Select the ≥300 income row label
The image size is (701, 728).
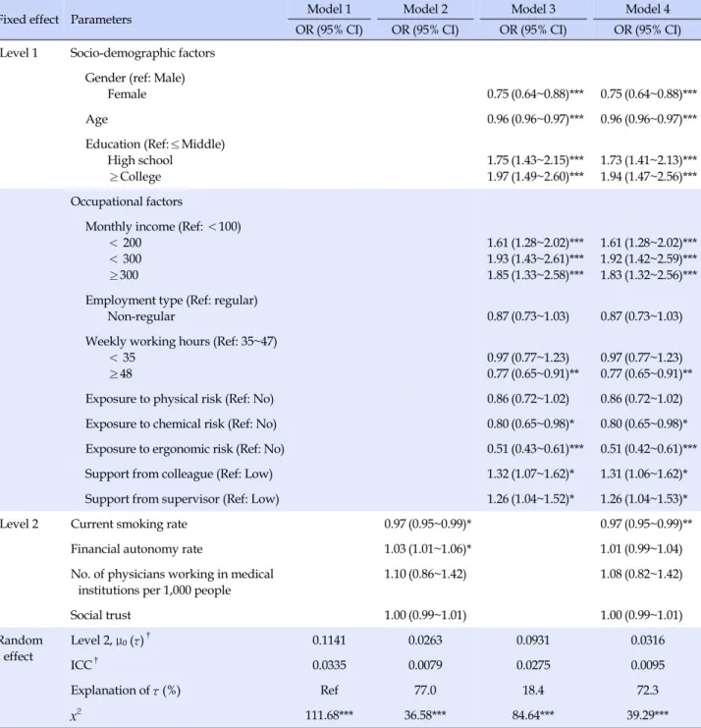click(x=124, y=275)
